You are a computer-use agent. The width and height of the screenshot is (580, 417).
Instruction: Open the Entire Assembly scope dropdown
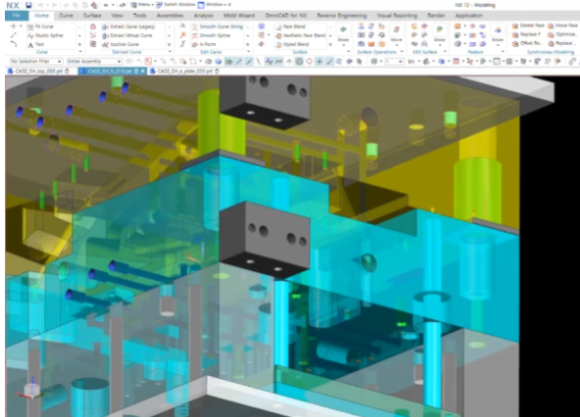click(x=95, y=61)
